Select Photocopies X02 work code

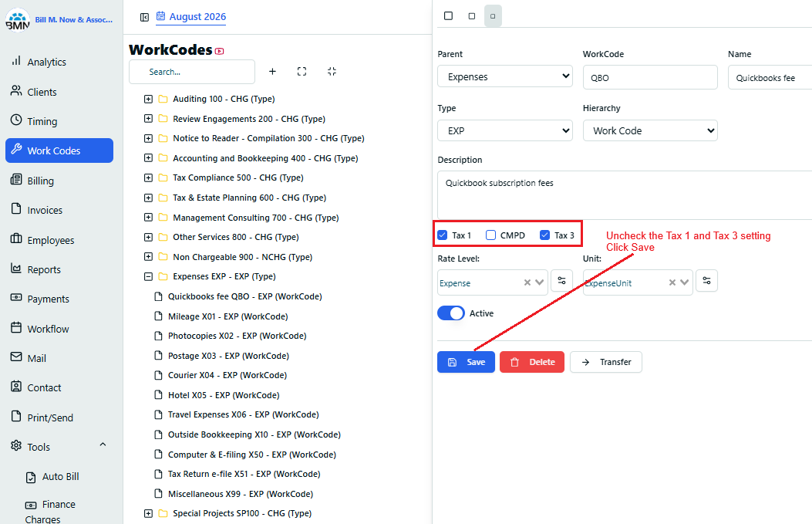[238, 336]
